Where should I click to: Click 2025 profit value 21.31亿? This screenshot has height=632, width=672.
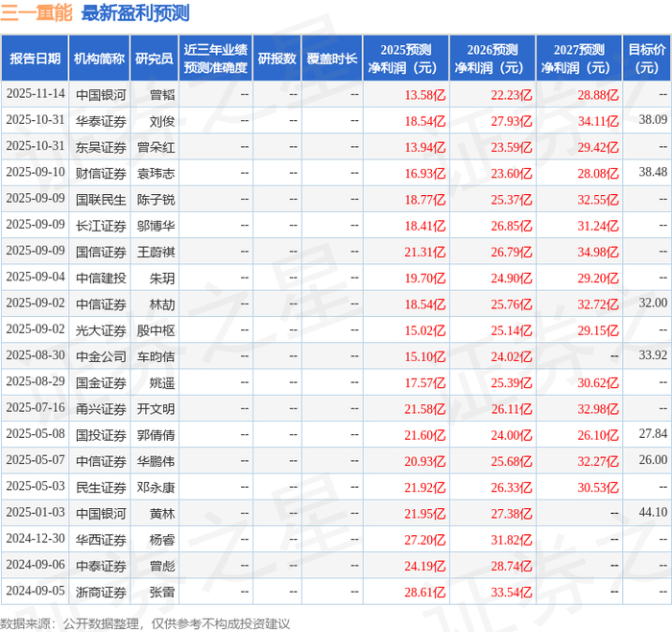(x=425, y=252)
